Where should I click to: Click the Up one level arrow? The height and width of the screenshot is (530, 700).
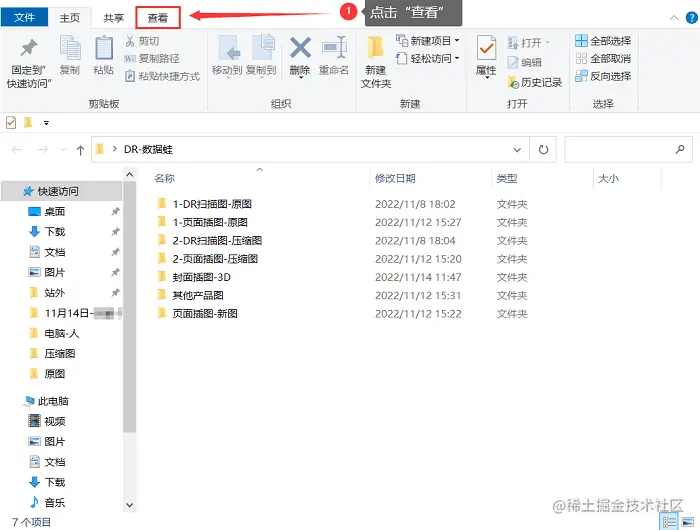pos(80,150)
